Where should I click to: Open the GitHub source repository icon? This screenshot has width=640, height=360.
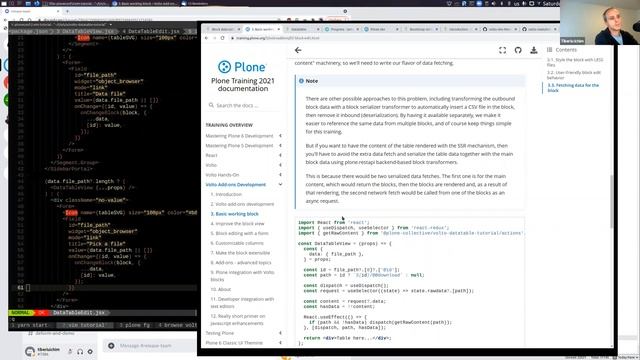518,50
